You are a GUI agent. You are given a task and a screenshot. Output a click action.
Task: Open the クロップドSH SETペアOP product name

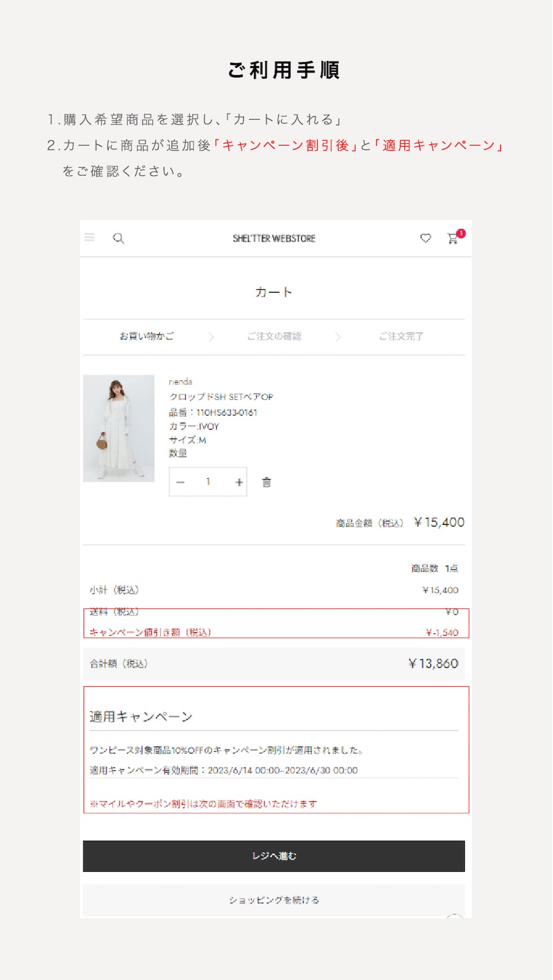221,397
